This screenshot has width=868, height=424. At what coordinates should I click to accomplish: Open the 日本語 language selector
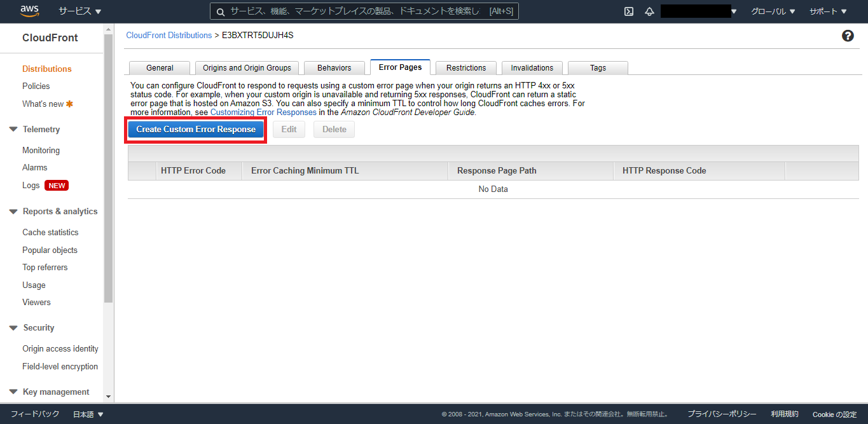pyautogui.click(x=88, y=414)
